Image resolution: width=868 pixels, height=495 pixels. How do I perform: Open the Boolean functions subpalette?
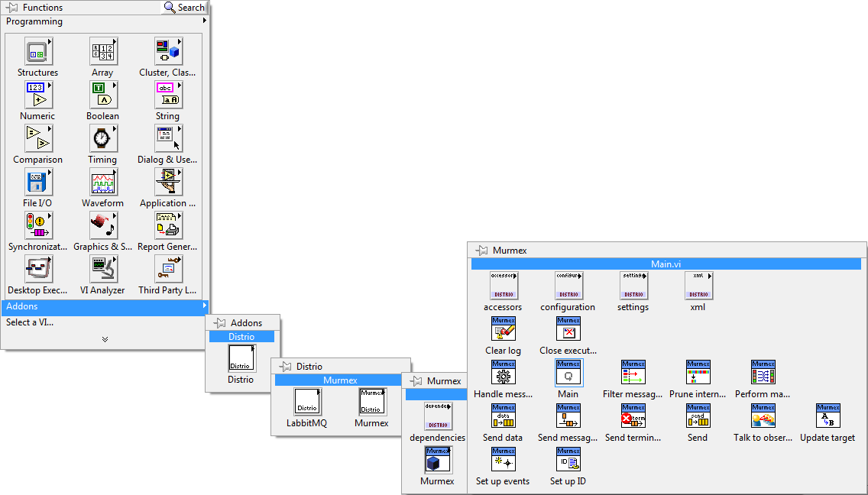(103, 95)
